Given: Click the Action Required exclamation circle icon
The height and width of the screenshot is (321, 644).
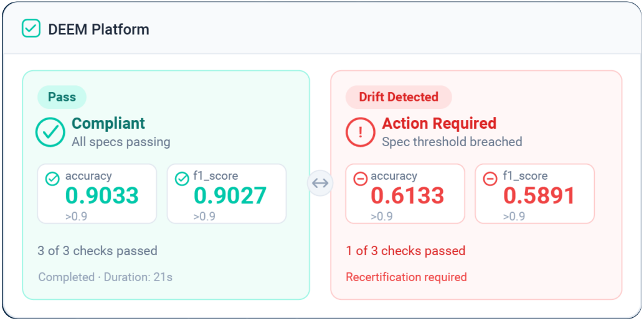Looking at the screenshot, I should point(360,132).
